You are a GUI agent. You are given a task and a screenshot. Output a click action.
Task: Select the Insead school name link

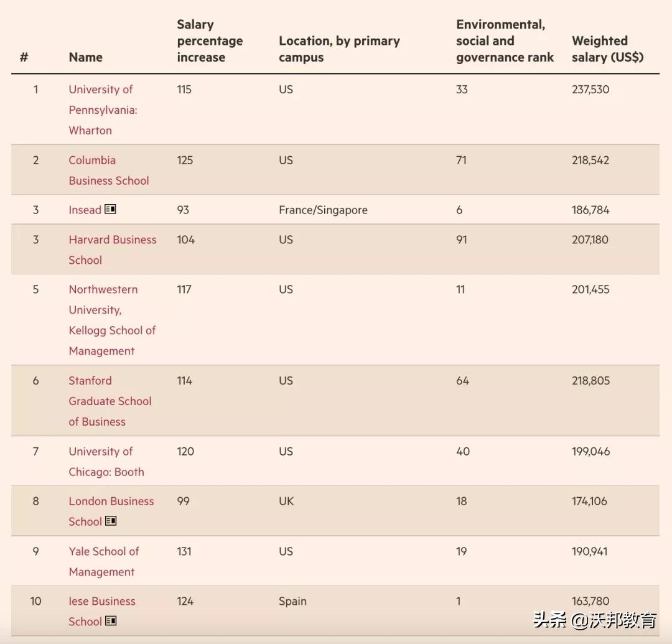pos(85,210)
